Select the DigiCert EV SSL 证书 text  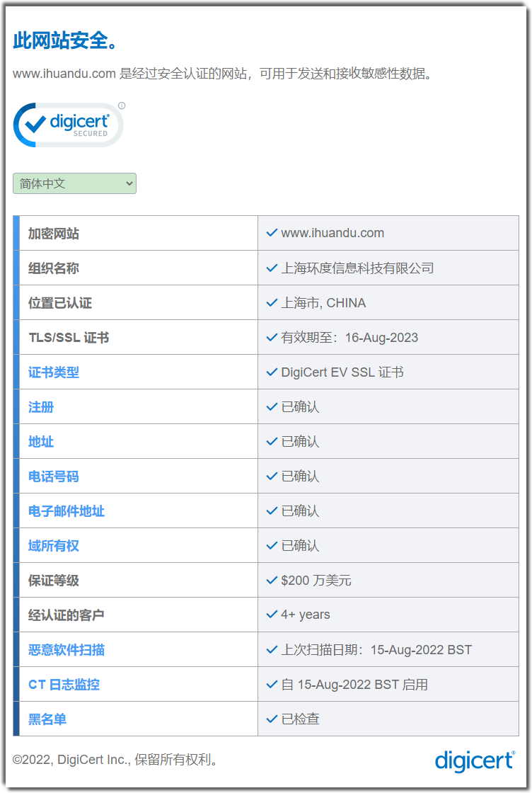coord(342,372)
